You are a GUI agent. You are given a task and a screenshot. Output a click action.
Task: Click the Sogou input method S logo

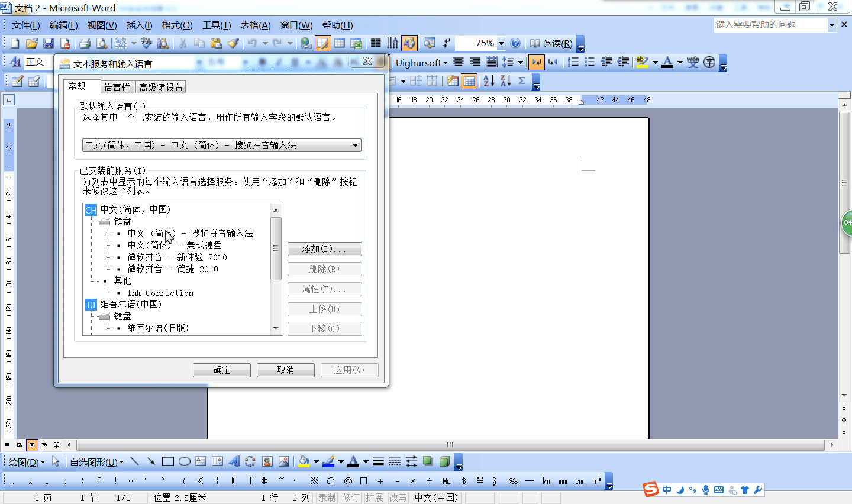(x=651, y=489)
